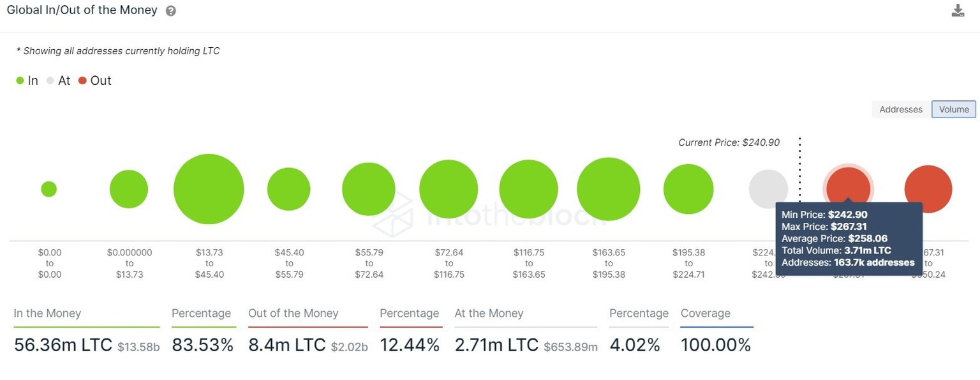980x380 pixels.
Task: Switch to the Addresses view
Action: click(x=900, y=109)
